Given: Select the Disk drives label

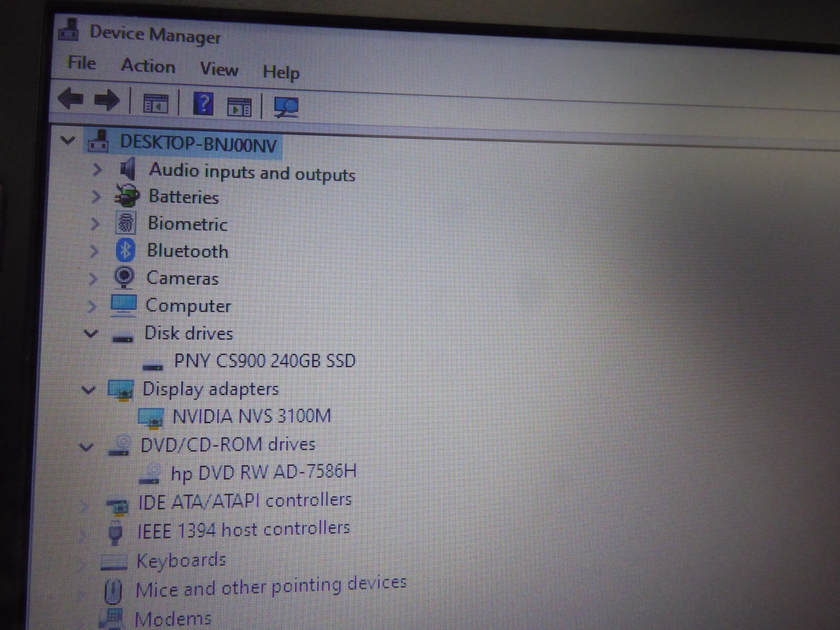Looking at the screenshot, I should [x=188, y=333].
